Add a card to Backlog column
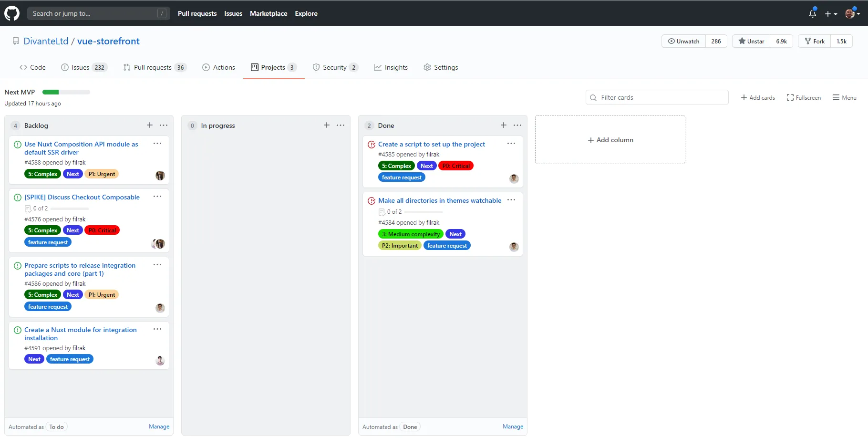 [150, 125]
